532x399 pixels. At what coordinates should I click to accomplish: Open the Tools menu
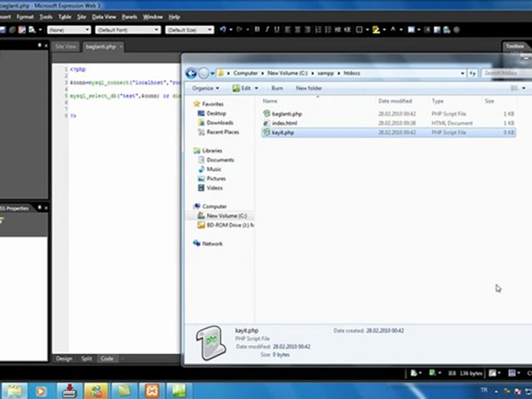tap(46, 17)
